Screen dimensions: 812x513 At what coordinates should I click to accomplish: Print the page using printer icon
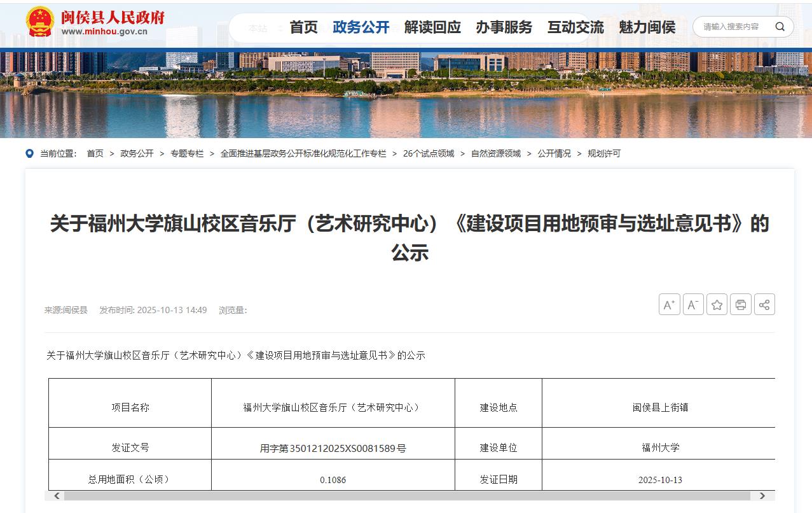pos(741,305)
